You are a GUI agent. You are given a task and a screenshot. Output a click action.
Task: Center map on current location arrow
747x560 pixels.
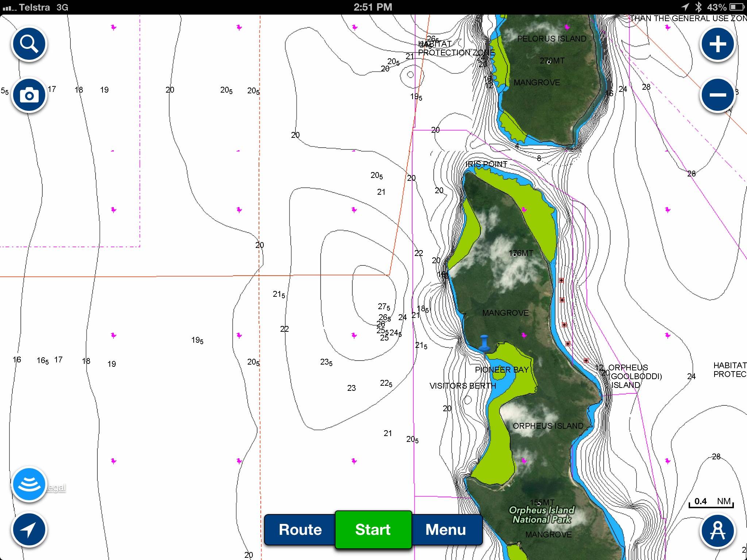click(x=29, y=530)
